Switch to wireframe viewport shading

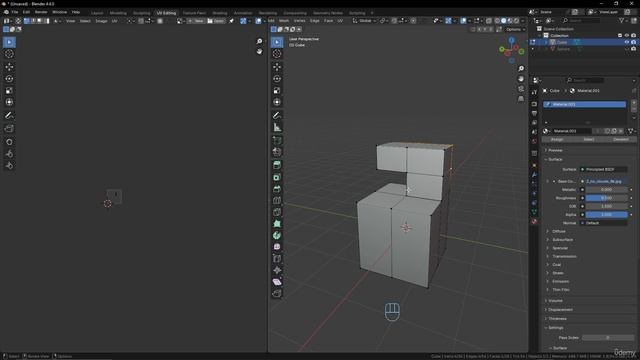coord(497,21)
